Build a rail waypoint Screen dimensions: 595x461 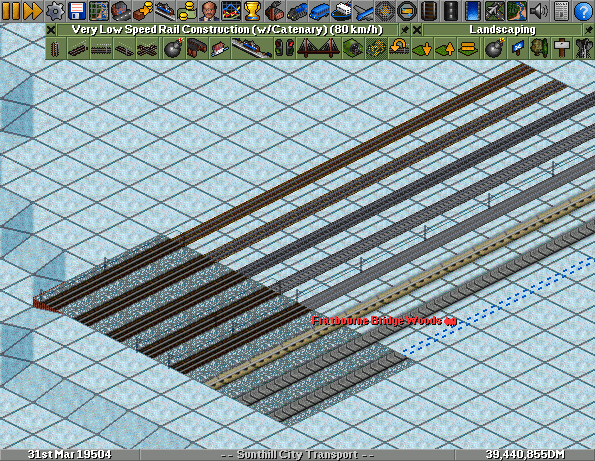[x=220, y=48]
